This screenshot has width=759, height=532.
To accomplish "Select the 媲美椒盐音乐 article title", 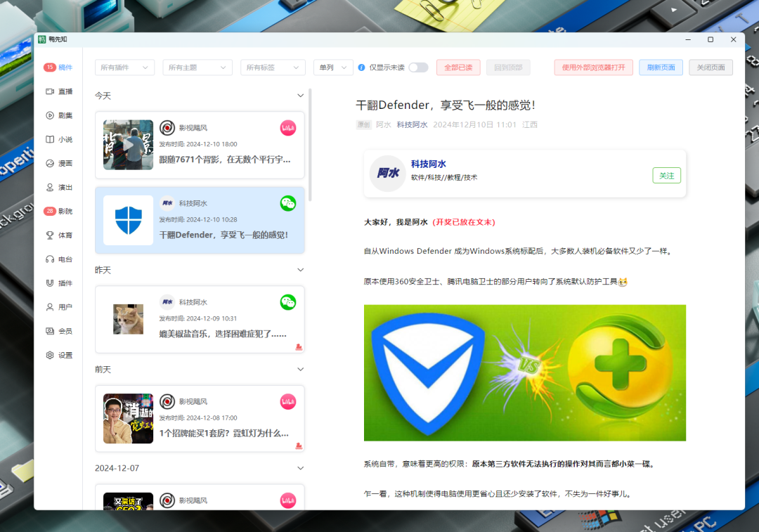I will click(x=223, y=334).
